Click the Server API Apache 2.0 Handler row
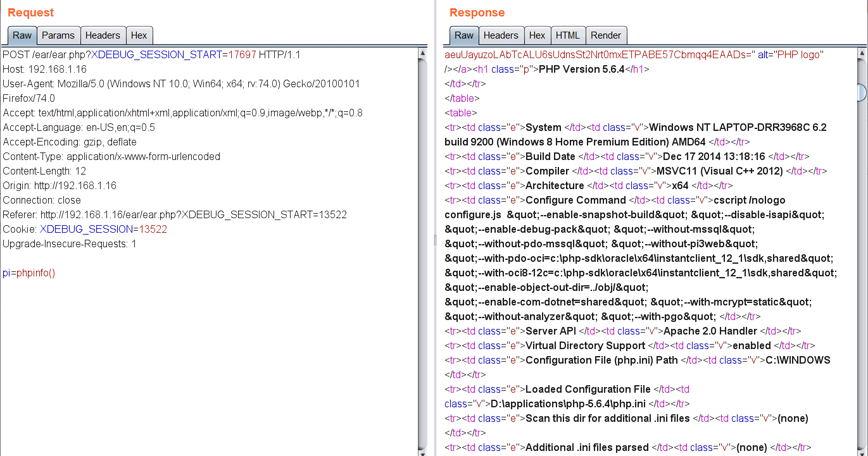The image size is (868, 456). coord(623,331)
